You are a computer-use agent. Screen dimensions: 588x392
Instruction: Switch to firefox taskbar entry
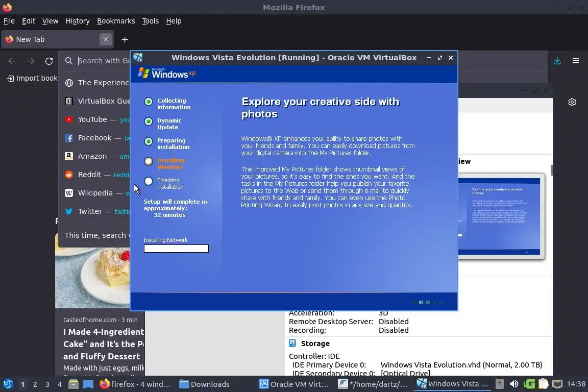(x=135, y=384)
